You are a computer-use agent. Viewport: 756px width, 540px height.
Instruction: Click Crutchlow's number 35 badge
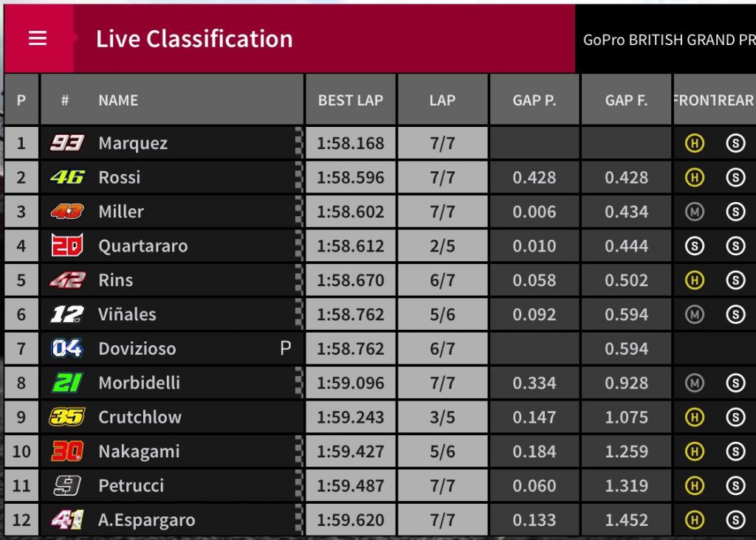pyautogui.click(x=66, y=417)
